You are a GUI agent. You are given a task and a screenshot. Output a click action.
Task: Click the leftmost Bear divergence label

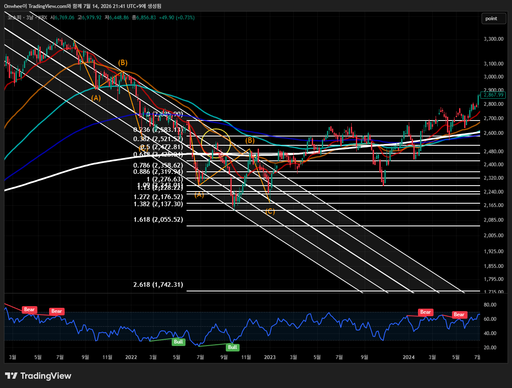coord(29,310)
